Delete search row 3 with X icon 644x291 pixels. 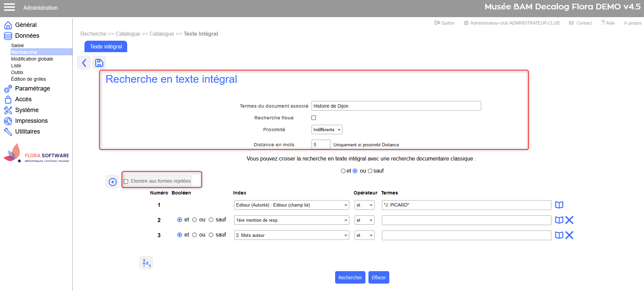(x=569, y=235)
